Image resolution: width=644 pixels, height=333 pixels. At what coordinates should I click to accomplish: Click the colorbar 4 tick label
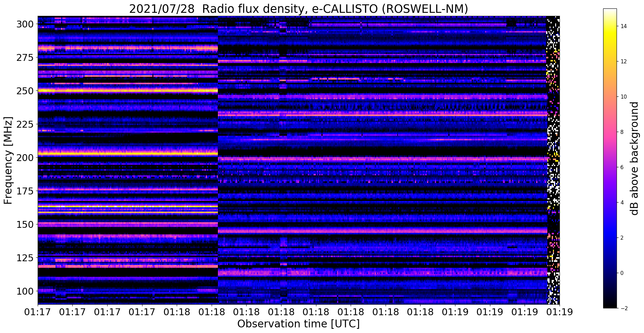622,203
